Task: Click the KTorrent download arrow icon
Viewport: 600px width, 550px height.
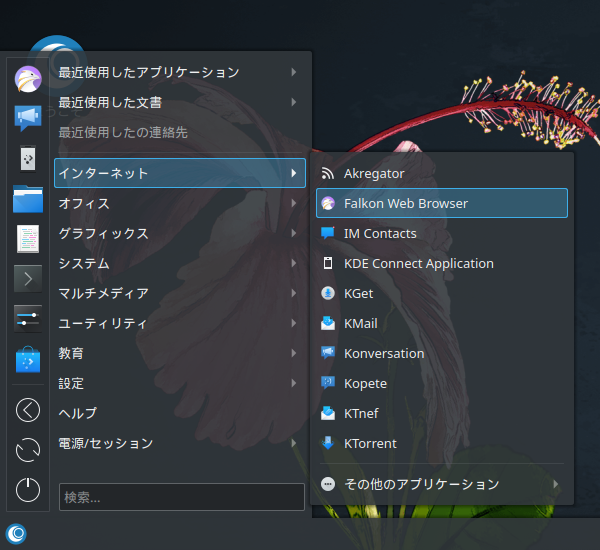Action: click(x=328, y=443)
